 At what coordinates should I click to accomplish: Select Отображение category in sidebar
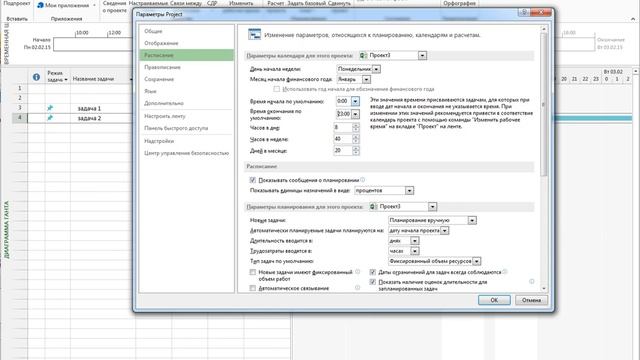click(x=187, y=43)
